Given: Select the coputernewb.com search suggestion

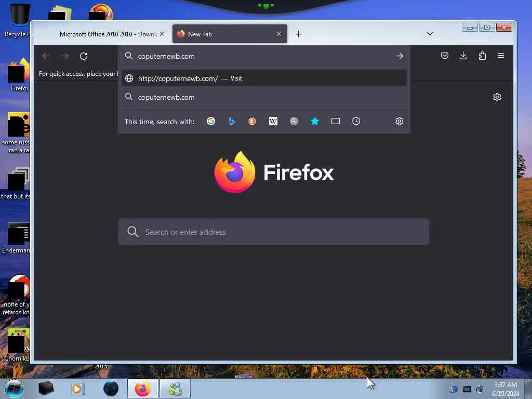Looking at the screenshot, I should 264,97.
